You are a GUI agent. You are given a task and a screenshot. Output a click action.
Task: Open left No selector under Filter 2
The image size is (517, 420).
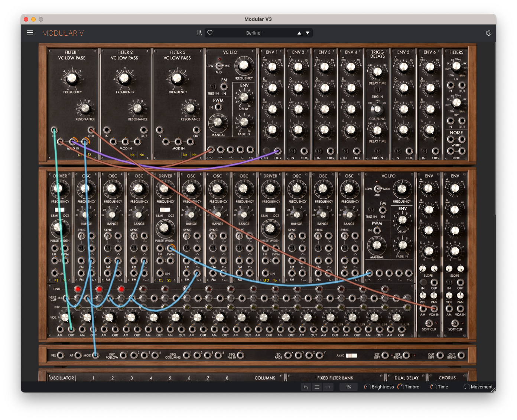point(132,155)
